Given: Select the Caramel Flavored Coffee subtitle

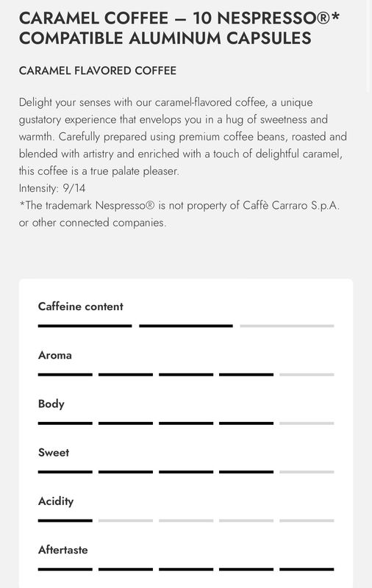Looking at the screenshot, I should click(98, 71).
